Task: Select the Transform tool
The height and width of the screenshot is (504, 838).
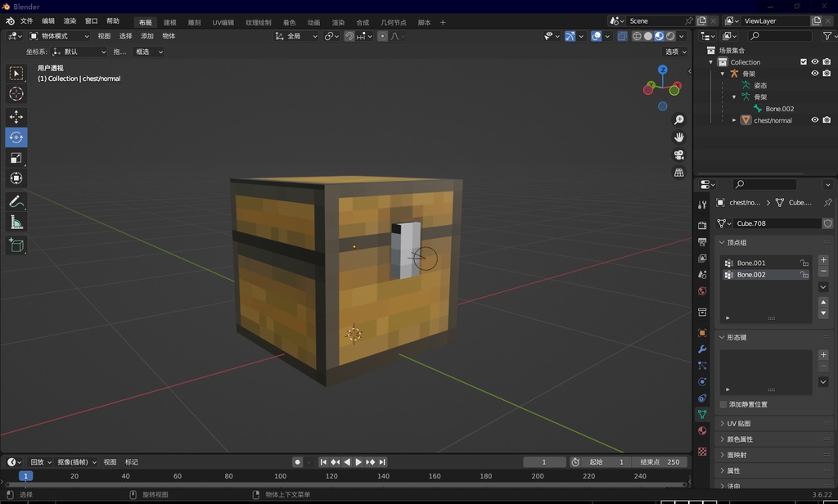Action: coord(16,178)
